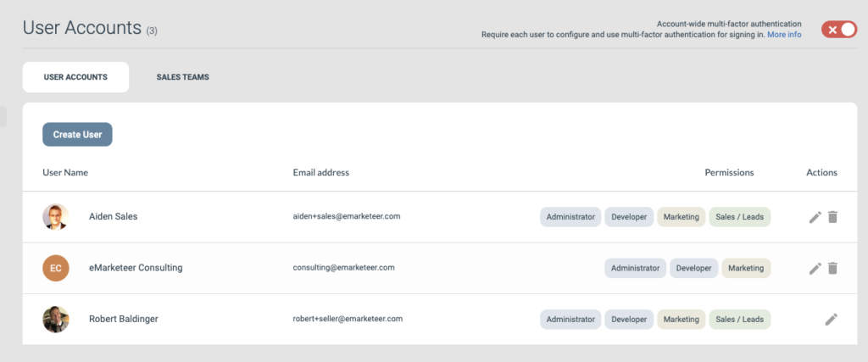This screenshot has width=868, height=362.
Task: Click Aiden Sales' Developer permission tag
Action: click(630, 217)
